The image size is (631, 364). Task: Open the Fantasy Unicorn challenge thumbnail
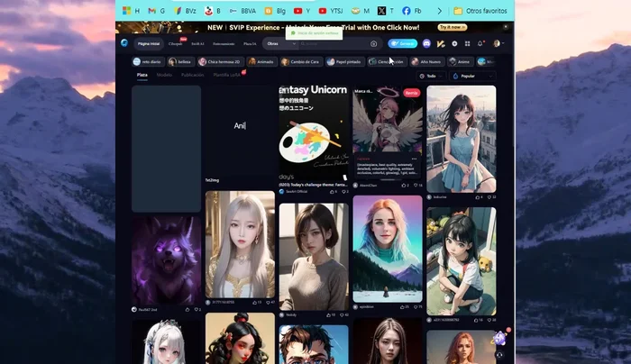(313, 135)
